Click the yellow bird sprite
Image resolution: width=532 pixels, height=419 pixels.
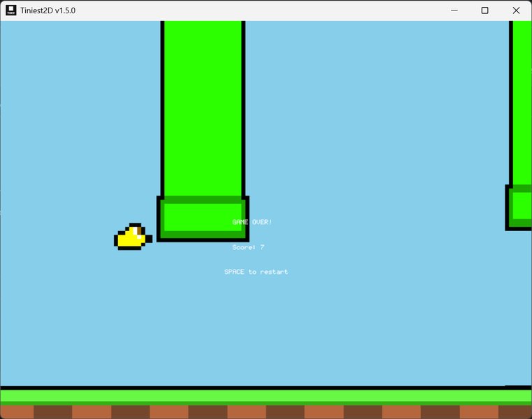click(x=133, y=237)
